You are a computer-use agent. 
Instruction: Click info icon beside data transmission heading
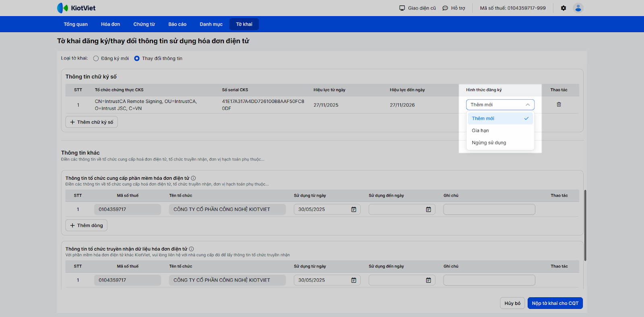click(x=192, y=249)
